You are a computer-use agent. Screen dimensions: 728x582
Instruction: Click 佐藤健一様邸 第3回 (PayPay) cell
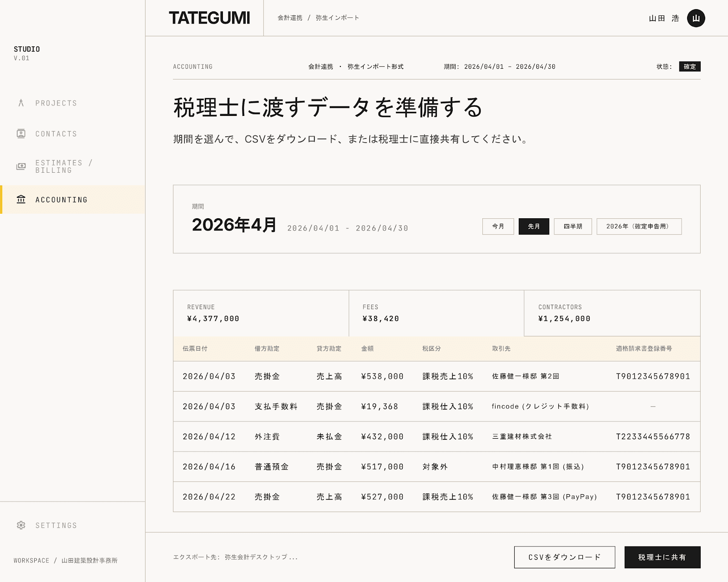[x=545, y=497]
